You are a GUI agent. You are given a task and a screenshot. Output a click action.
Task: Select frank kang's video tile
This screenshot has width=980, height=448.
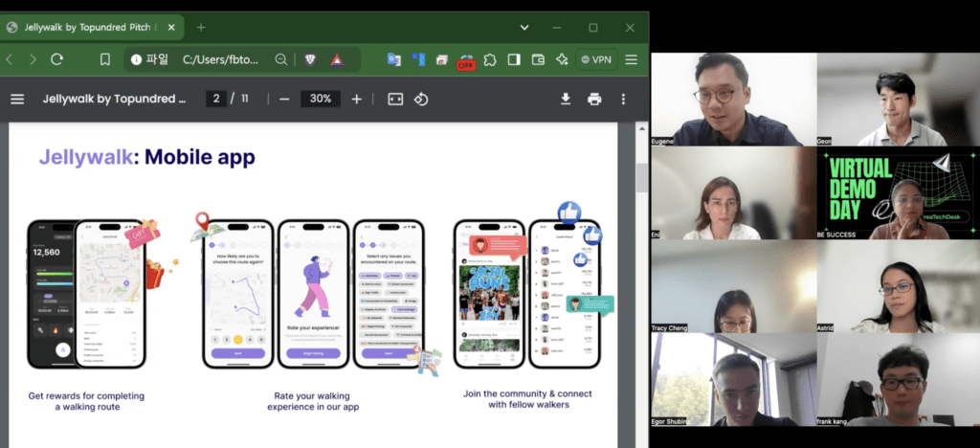coord(898,380)
